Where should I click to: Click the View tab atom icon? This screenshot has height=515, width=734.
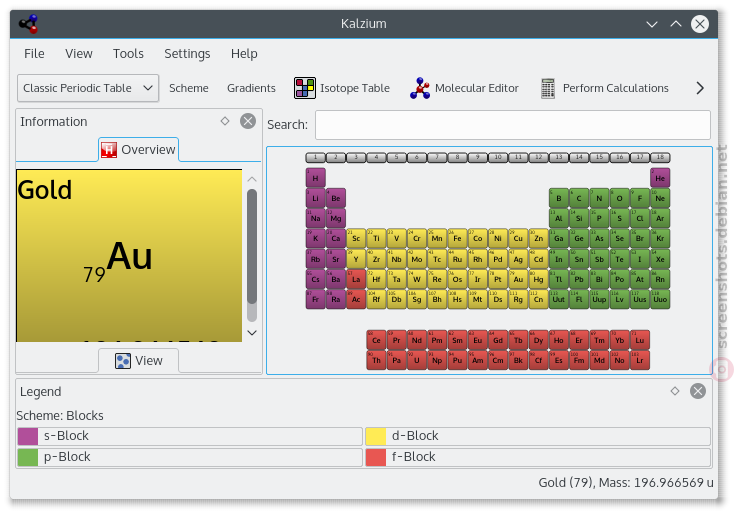(x=123, y=361)
